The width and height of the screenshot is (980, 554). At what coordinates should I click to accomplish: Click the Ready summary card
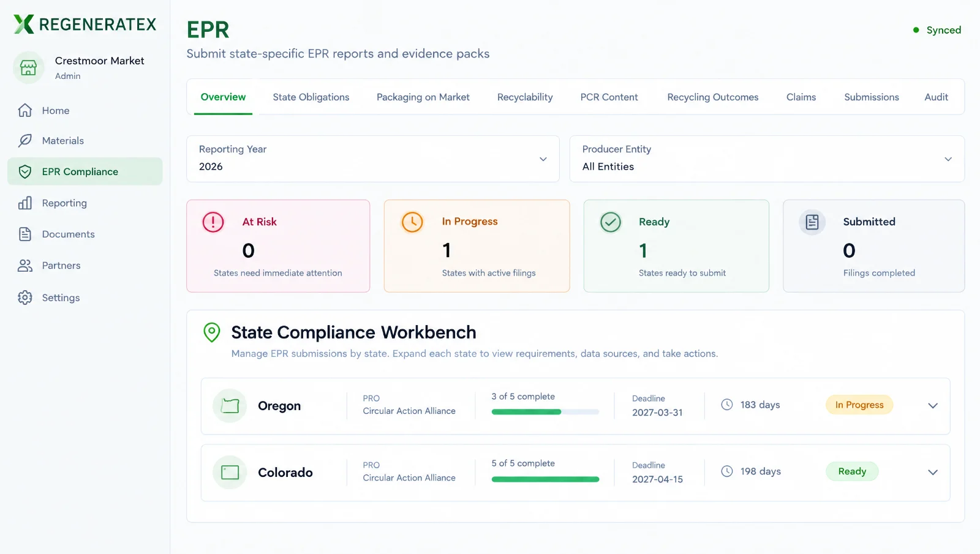point(676,245)
